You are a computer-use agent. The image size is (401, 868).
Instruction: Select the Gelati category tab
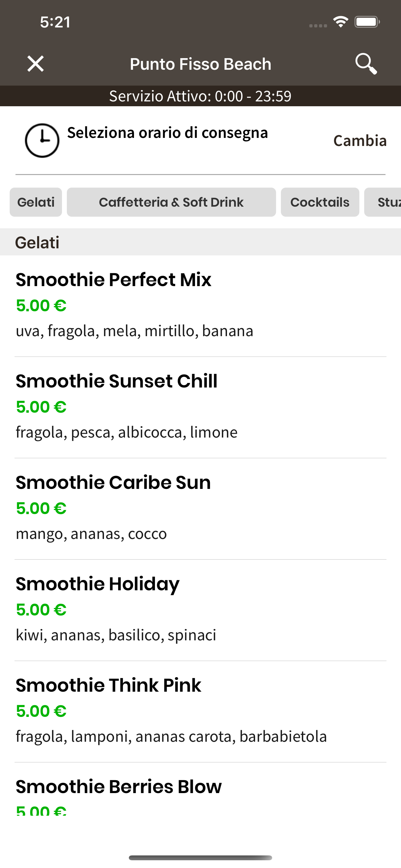36,202
